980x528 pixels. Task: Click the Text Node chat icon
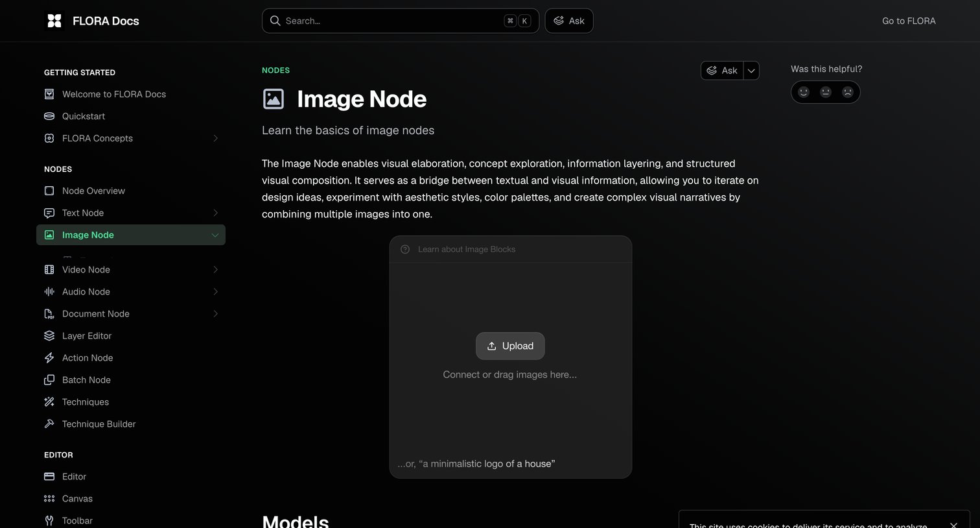(x=49, y=213)
